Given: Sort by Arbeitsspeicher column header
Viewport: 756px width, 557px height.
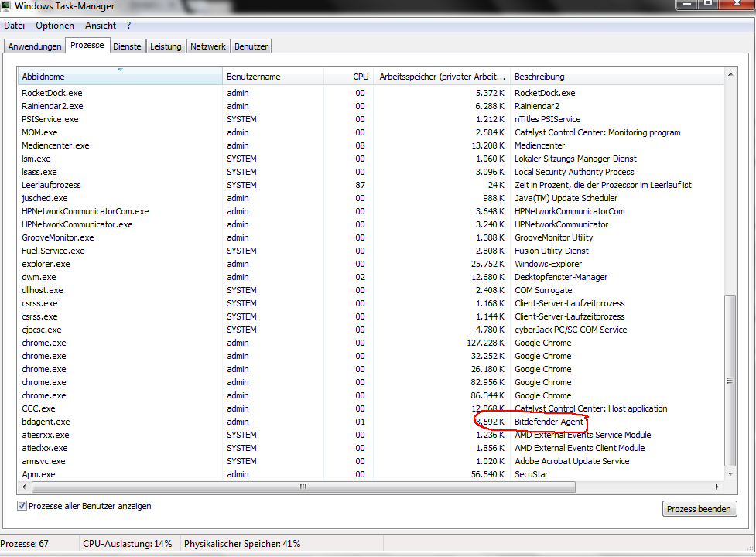Looking at the screenshot, I should (x=442, y=77).
